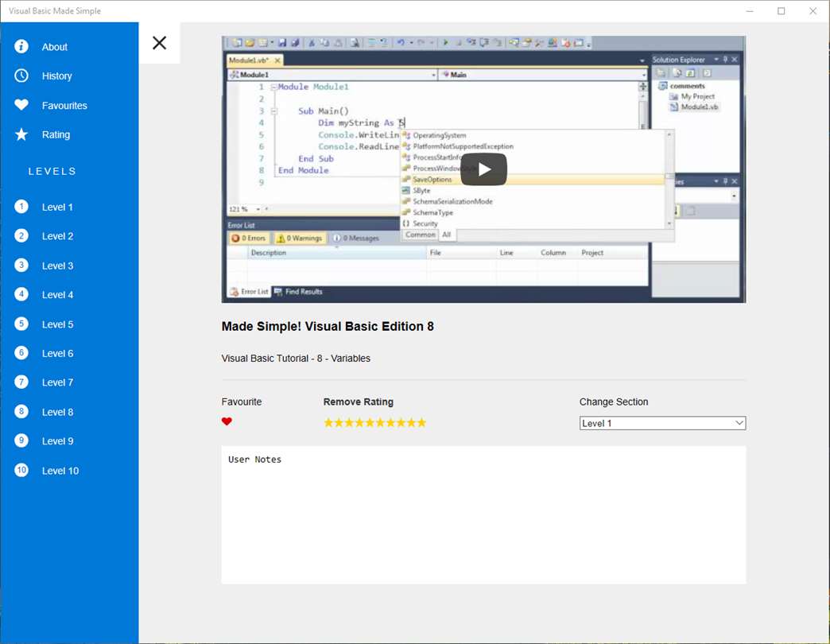Go to Level 8 text link

57,412
